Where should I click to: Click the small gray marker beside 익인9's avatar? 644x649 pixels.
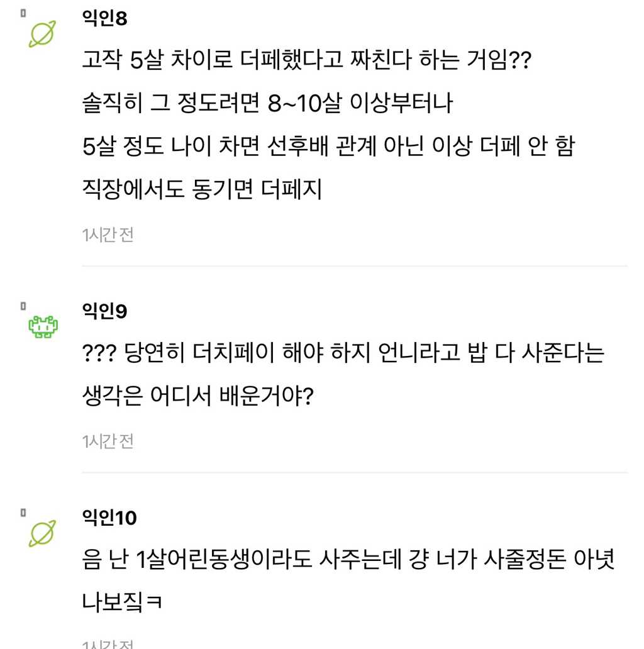23,306
